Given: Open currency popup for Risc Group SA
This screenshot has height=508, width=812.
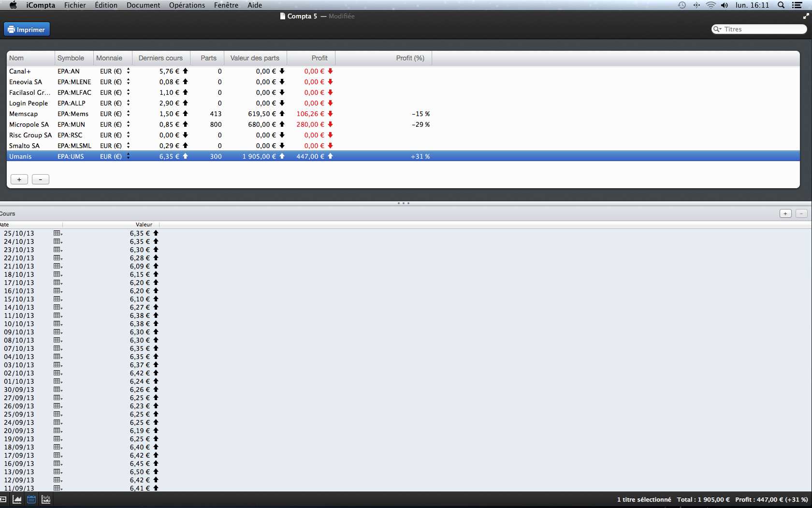Looking at the screenshot, I should click(x=128, y=135).
